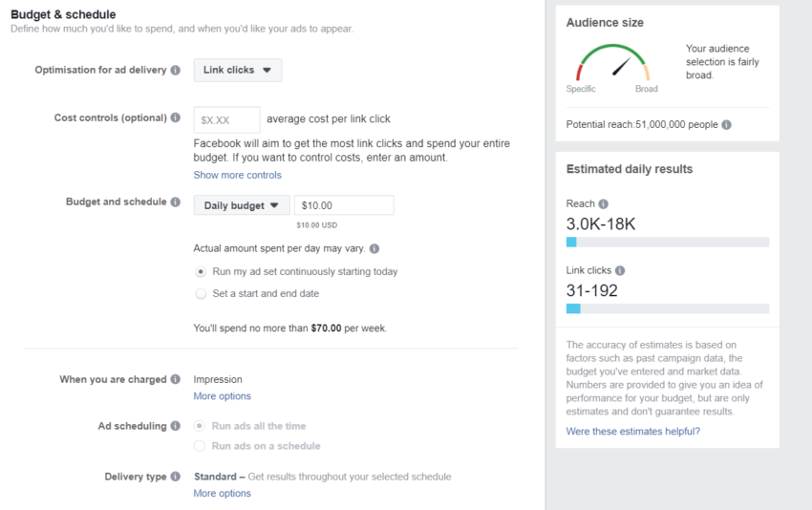Click 'More options' under When you are charged
Screen dimensions: 812x510
pos(222,396)
